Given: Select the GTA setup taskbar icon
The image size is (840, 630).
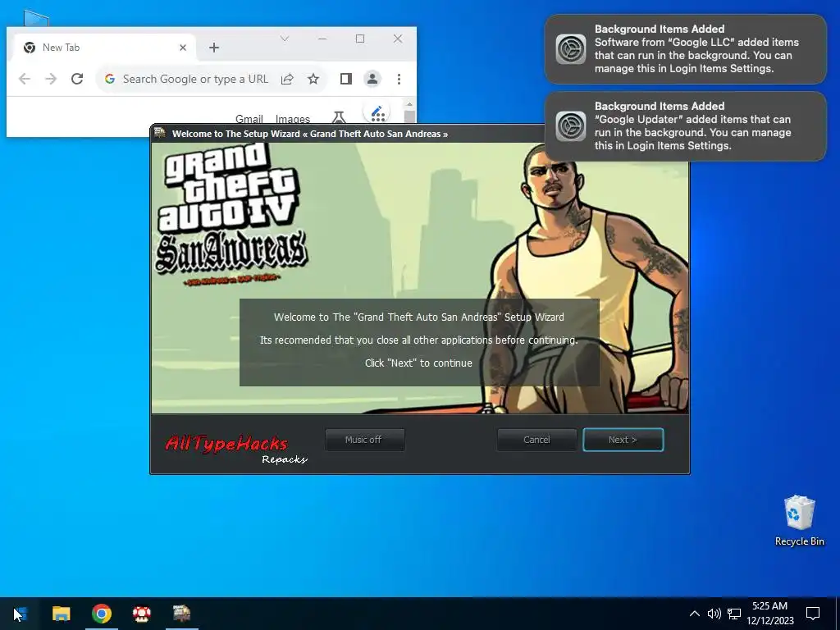Looking at the screenshot, I should [181, 614].
